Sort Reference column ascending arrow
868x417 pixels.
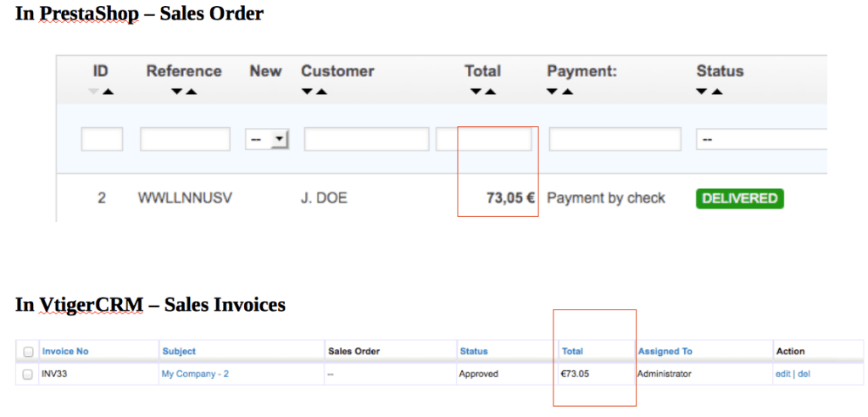pyautogui.click(x=191, y=92)
